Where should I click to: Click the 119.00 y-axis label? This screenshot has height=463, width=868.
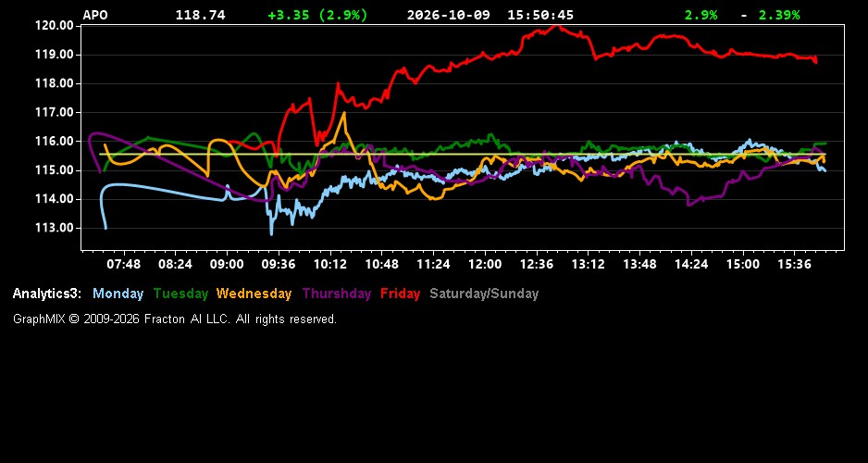tap(55, 55)
